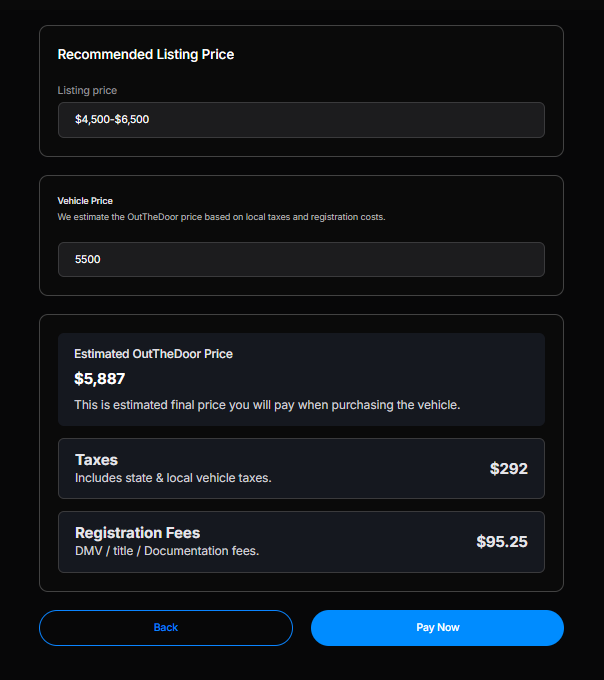Select the $95.25 registration fee amount
Screen dimensions: 604x680
501,542
